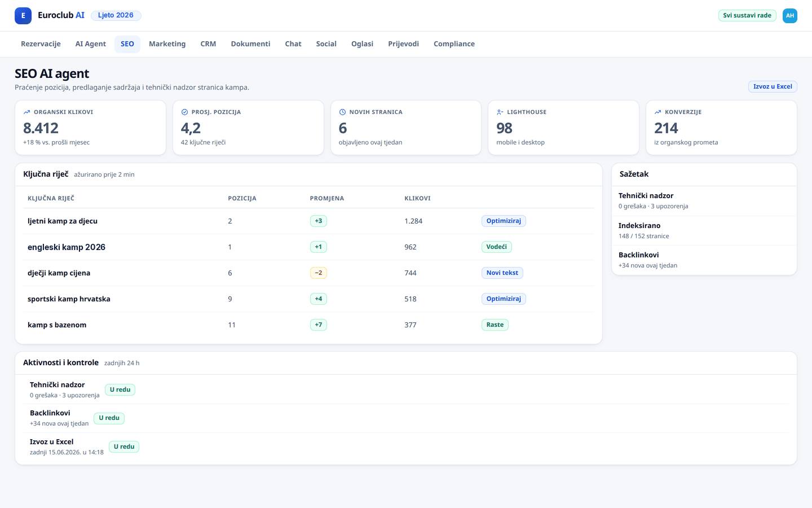Click the Konverzije trend icon

point(658,112)
